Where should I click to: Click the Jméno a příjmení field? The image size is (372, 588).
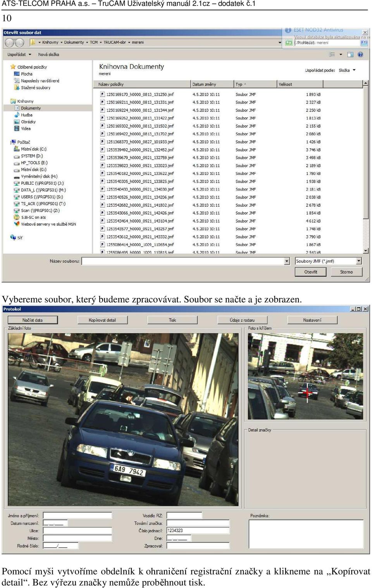77,516
